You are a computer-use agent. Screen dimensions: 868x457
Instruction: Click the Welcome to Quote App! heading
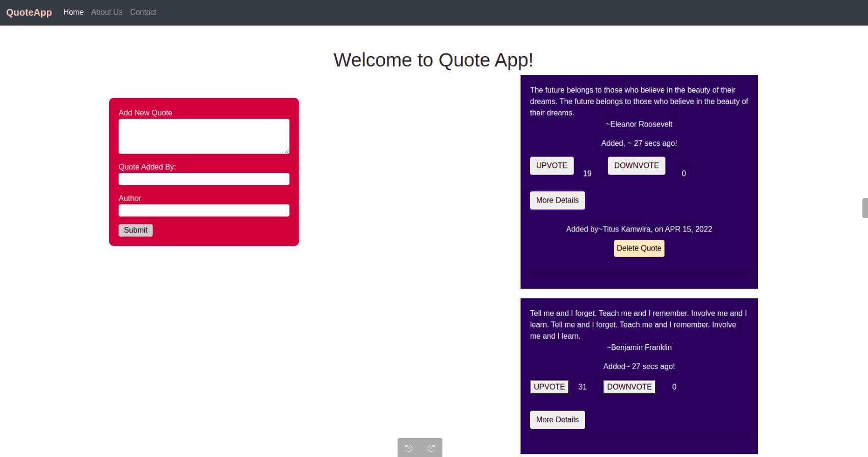[434, 60]
